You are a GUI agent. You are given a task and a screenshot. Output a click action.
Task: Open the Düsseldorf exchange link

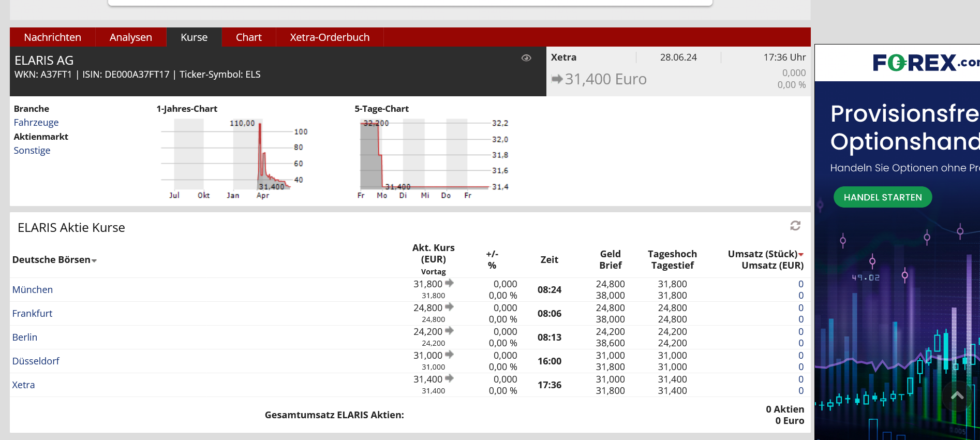[36, 361]
